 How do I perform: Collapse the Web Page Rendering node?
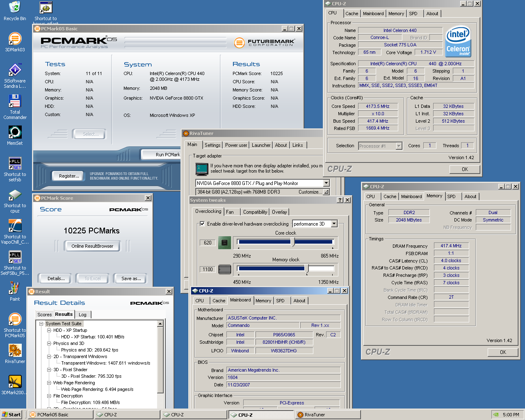[49, 383]
